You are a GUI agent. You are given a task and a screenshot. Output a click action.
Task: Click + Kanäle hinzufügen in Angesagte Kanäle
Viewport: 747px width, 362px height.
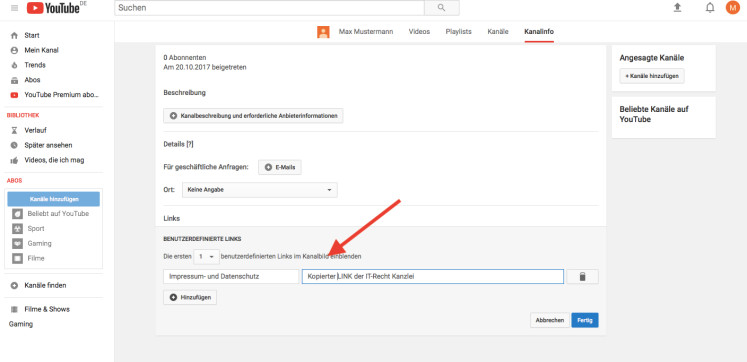[x=652, y=76]
